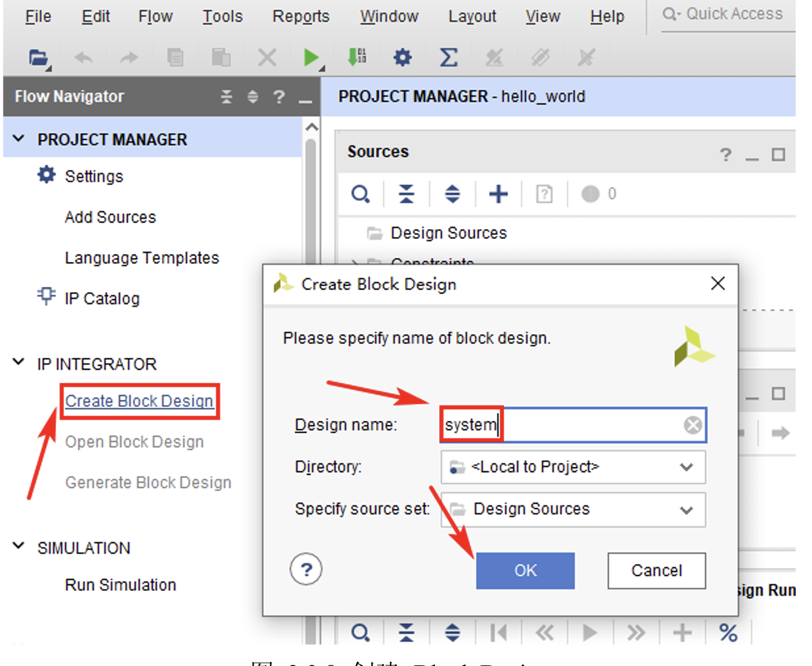Expand all in Sources panel toolbar
The image size is (812, 666).
(x=452, y=194)
